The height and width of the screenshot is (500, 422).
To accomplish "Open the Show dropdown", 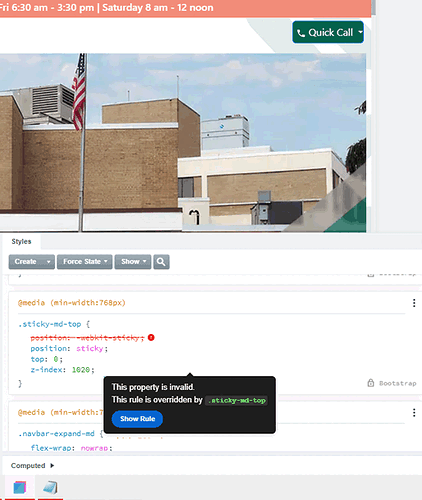I will point(133,262).
